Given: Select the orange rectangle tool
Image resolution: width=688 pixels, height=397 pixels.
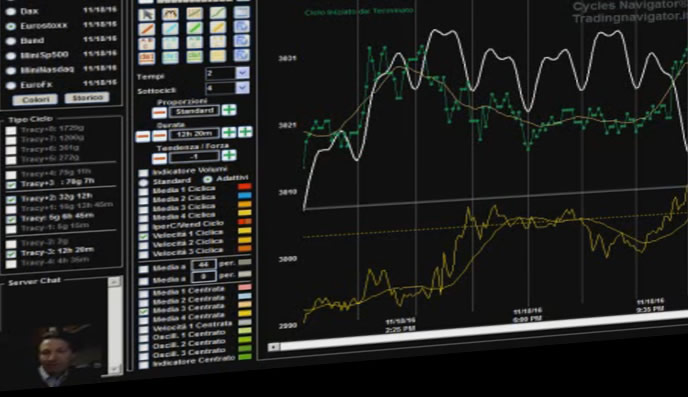Looking at the screenshot, I should pyautogui.click(x=147, y=57).
